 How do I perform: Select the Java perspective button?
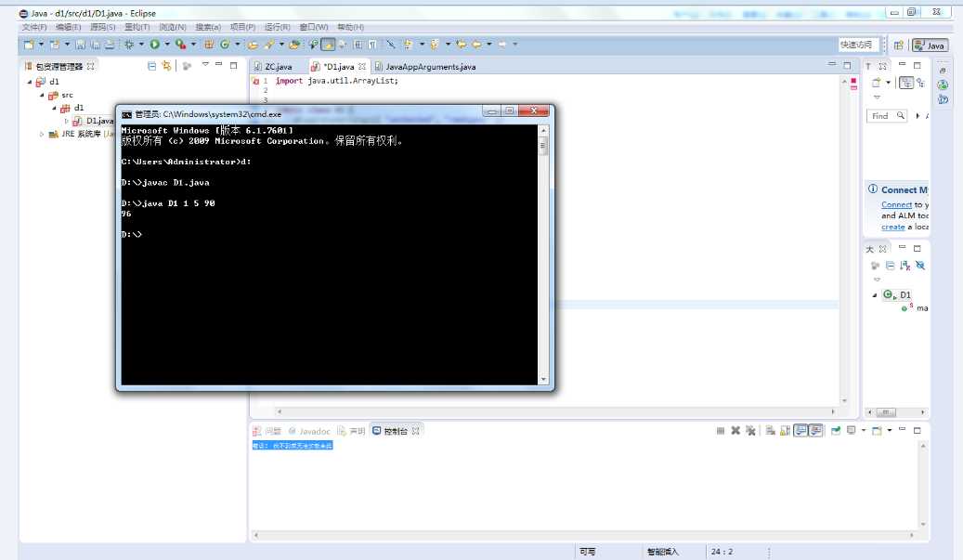click(930, 46)
